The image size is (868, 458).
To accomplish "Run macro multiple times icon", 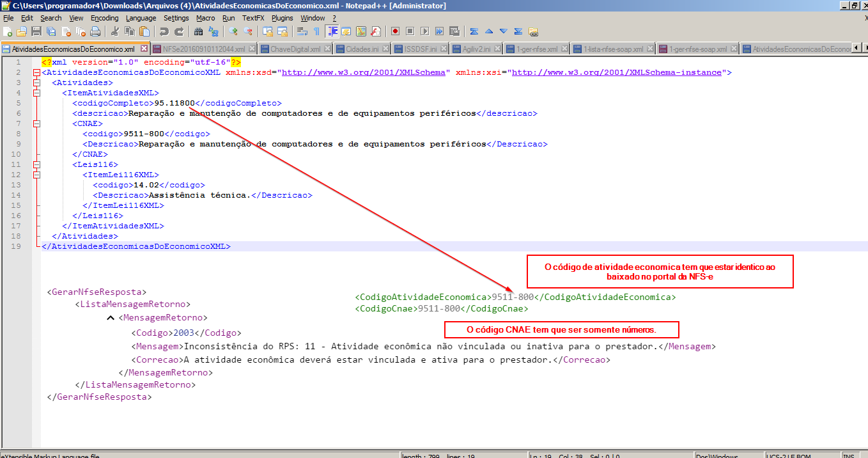I will [440, 31].
